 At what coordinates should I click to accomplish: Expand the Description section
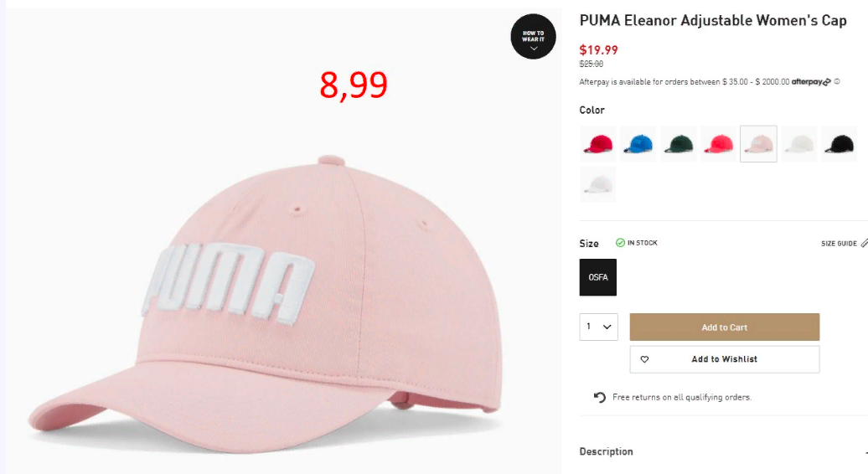[724, 452]
